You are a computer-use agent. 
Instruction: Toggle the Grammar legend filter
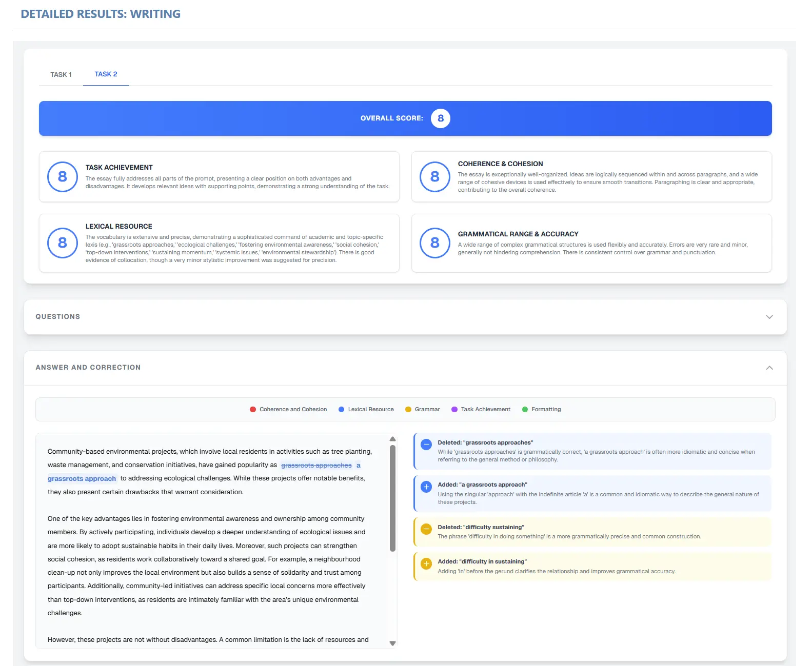pyautogui.click(x=422, y=409)
